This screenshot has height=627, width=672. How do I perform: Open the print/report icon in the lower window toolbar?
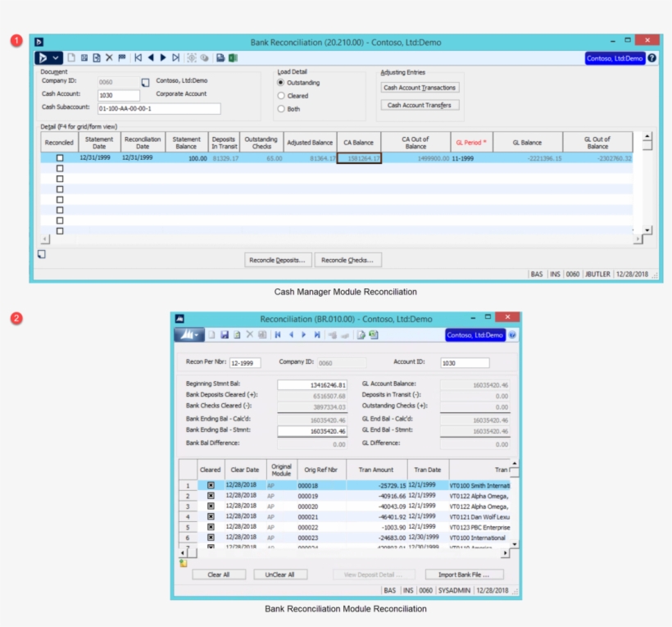pyautogui.click(x=361, y=334)
